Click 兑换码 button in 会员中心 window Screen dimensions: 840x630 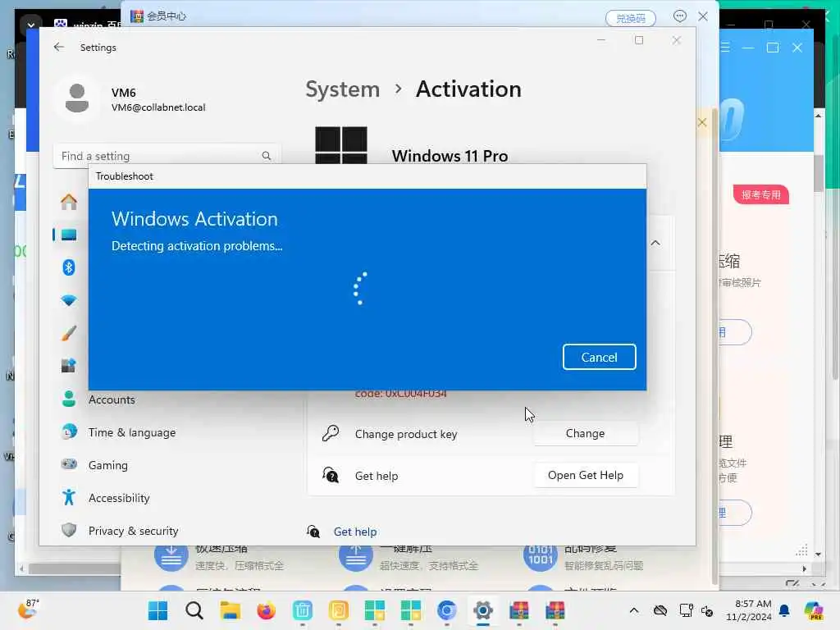tap(631, 18)
